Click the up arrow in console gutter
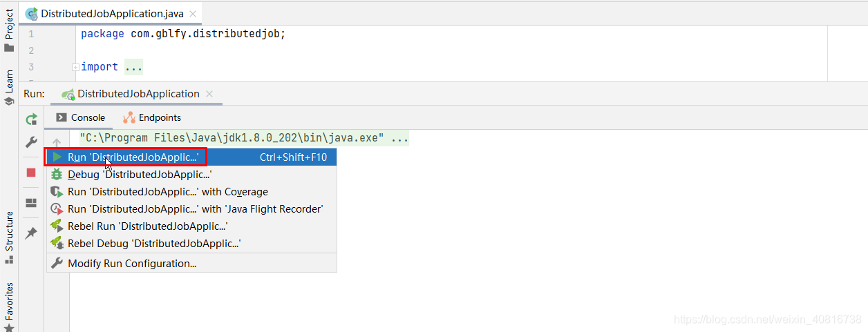 (57, 142)
